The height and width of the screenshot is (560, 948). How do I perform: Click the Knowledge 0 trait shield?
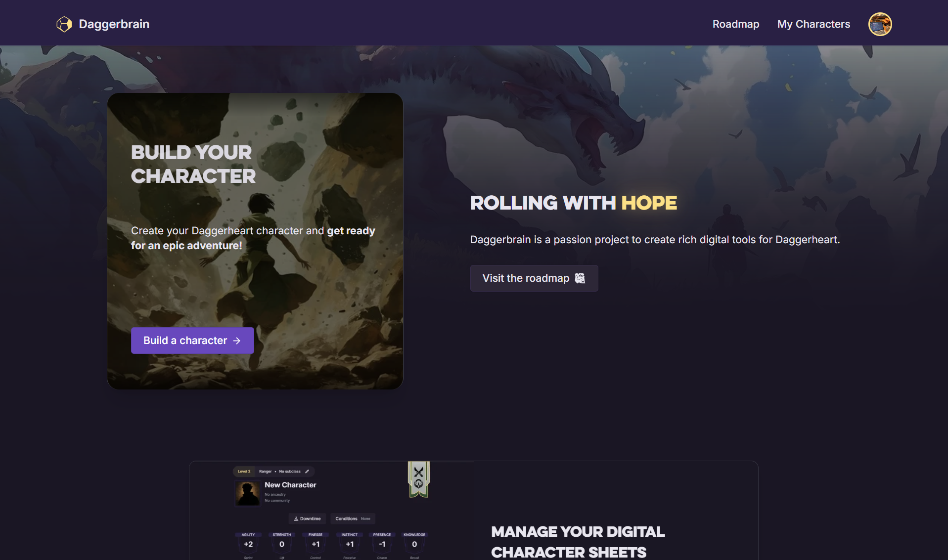point(414,544)
